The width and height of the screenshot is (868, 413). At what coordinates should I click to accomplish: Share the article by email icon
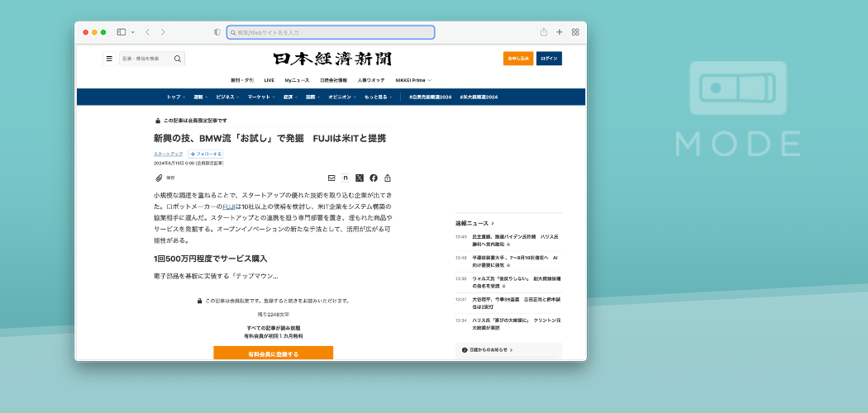point(331,178)
